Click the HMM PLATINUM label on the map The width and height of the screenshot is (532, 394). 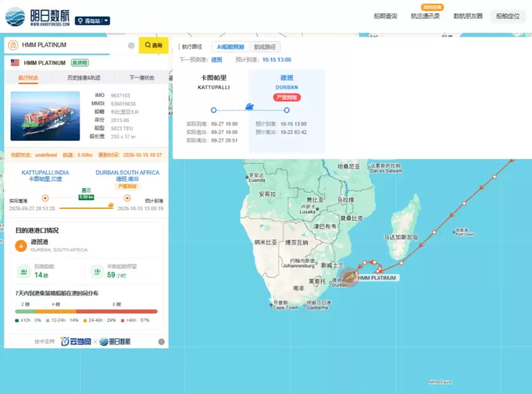pos(377,278)
